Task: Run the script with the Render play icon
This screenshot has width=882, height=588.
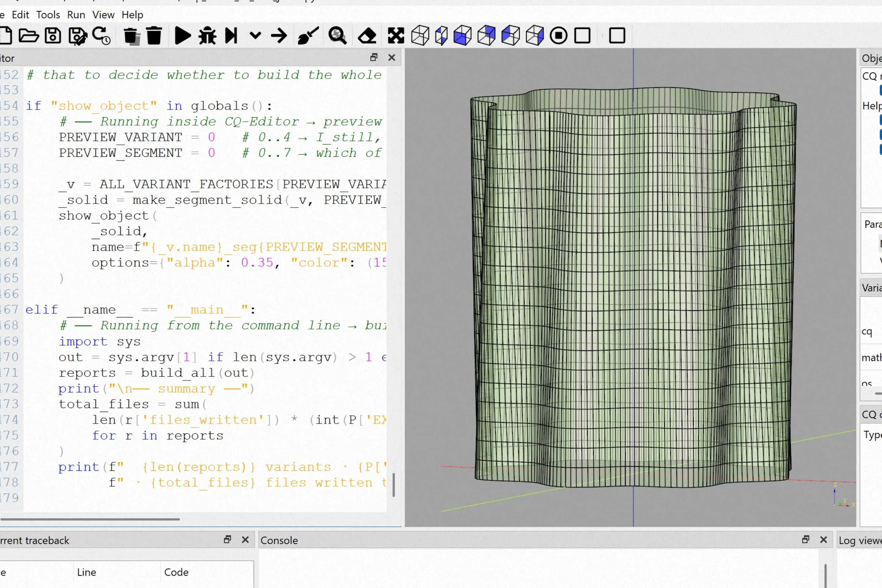Action: tap(183, 36)
